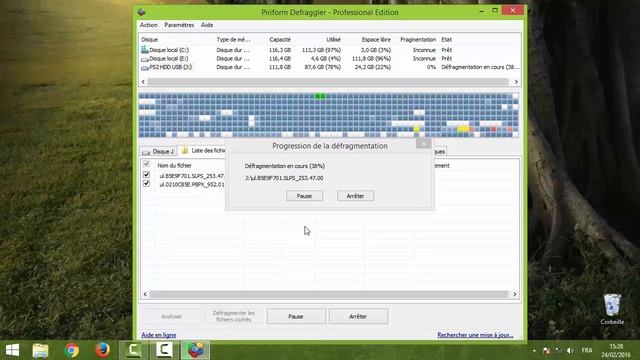Image resolution: width=640 pixels, height=360 pixels.
Task: Select the Disque local (C:) drive icon
Action: tap(144, 50)
